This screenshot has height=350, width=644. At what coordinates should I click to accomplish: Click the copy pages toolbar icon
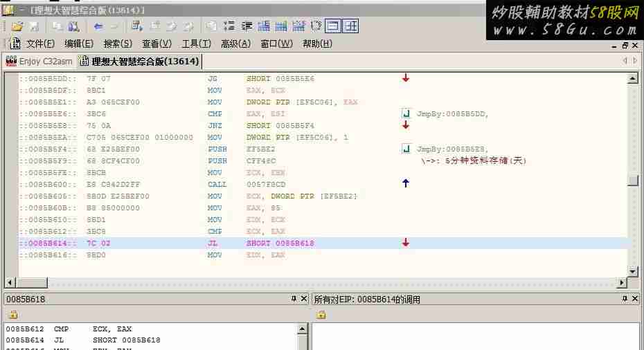tap(57, 27)
